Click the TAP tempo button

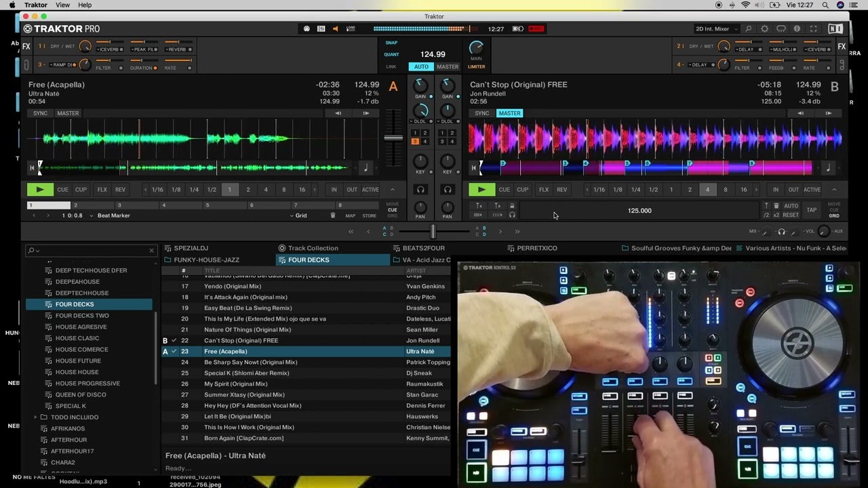point(812,210)
